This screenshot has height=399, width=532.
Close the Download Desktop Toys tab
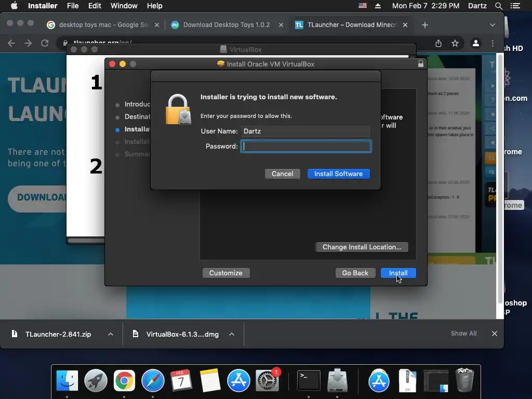tap(281, 25)
